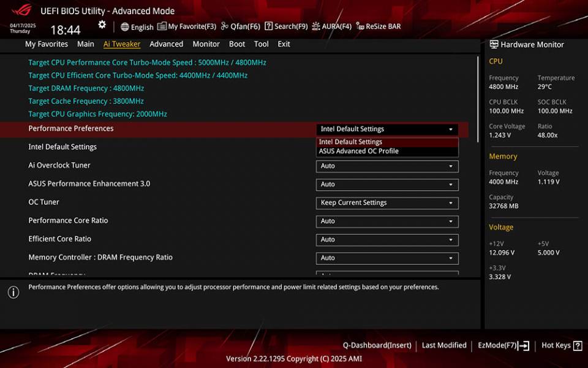This screenshot has width=588, height=368.
Task: Open Q-Dashboard(Insert)
Action: [377, 345]
